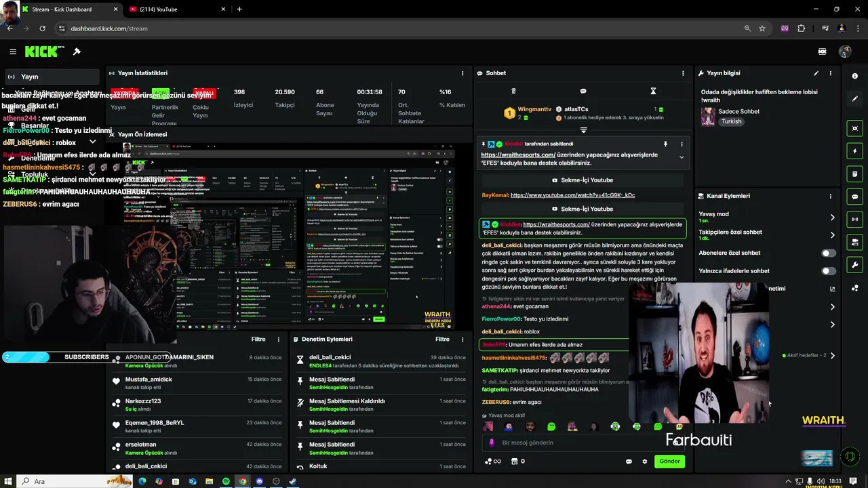Open Kanal Eylemleri three-dot menu
The image size is (868, 488).
point(830,196)
